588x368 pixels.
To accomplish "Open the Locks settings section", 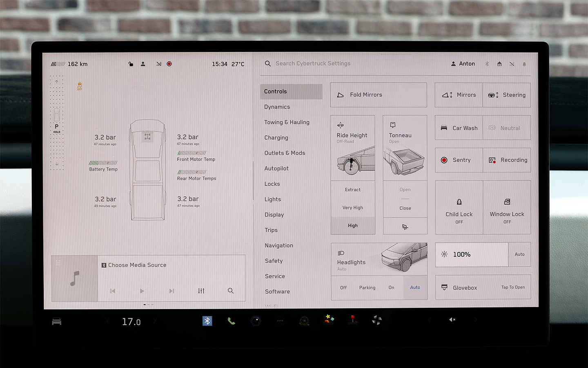I will pos(272,184).
